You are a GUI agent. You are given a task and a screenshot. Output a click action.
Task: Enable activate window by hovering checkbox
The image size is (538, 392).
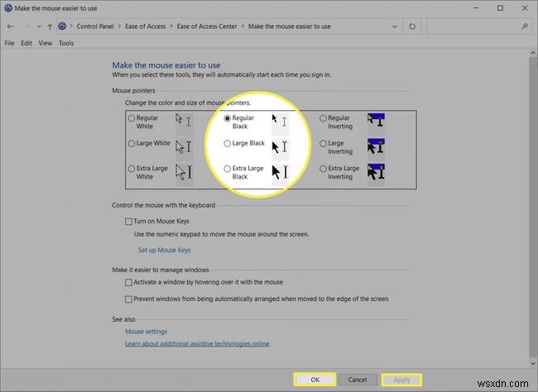[128, 282]
